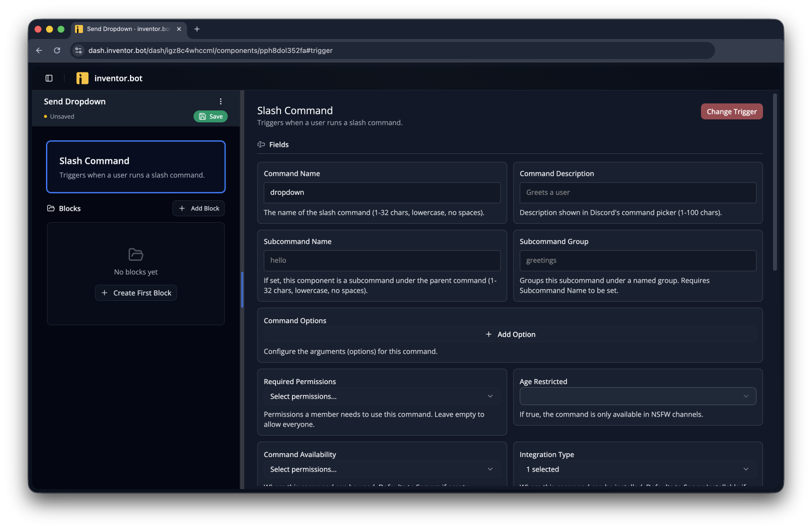Toggle the sidebar panel icon

pyautogui.click(x=49, y=78)
